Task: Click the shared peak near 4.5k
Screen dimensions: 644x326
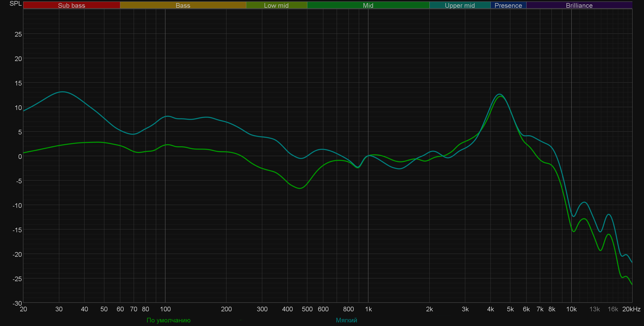Action: pyautogui.click(x=500, y=95)
